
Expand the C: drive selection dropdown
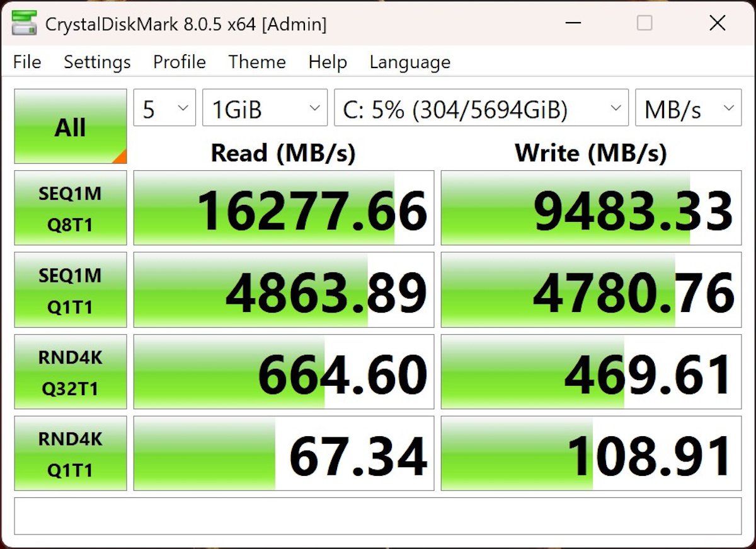point(481,109)
